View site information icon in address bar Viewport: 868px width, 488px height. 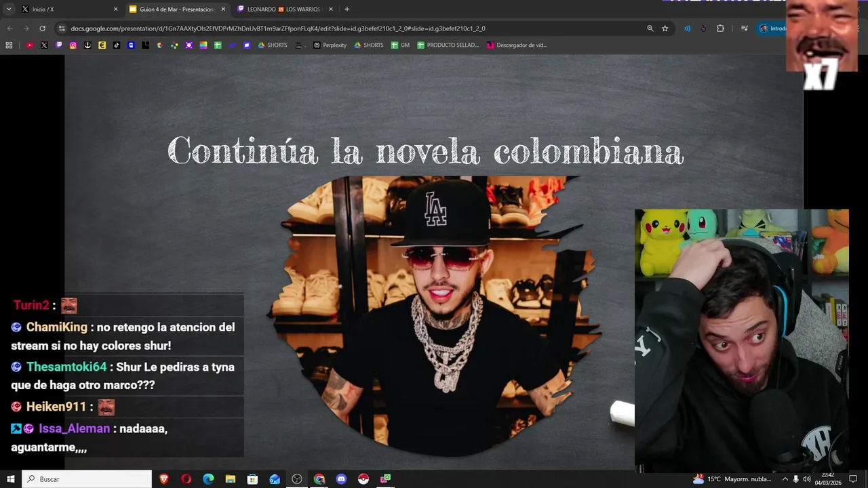click(x=62, y=28)
